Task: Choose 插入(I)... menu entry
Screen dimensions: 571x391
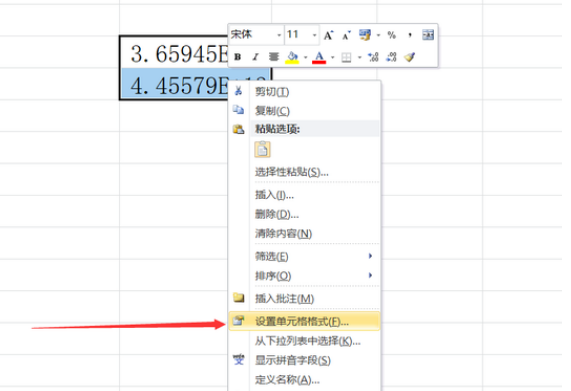Action: pos(304,195)
